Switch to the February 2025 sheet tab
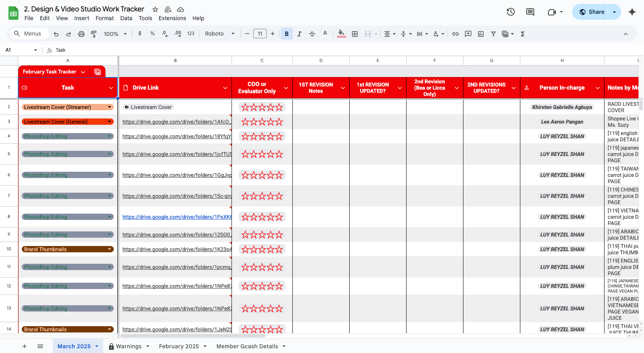This screenshot has height=353, width=644. pyautogui.click(x=179, y=346)
